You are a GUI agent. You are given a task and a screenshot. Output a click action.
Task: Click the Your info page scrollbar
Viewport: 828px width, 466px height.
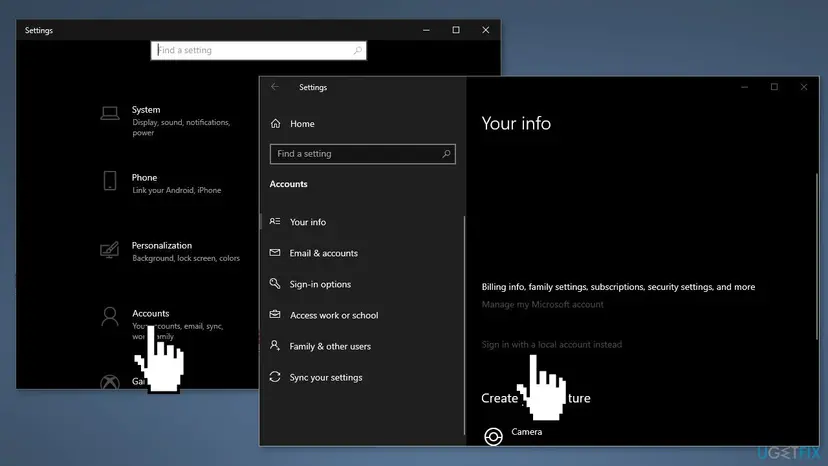(816, 256)
